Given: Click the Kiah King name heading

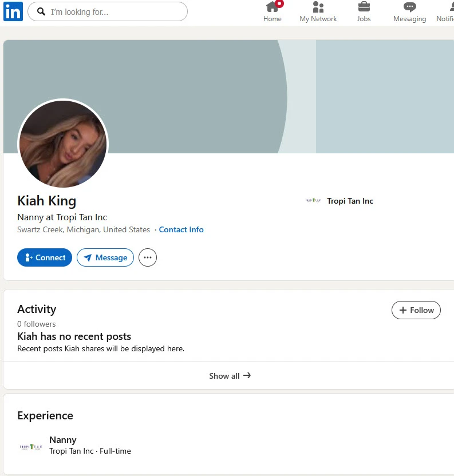Looking at the screenshot, I should coord(47,201).
